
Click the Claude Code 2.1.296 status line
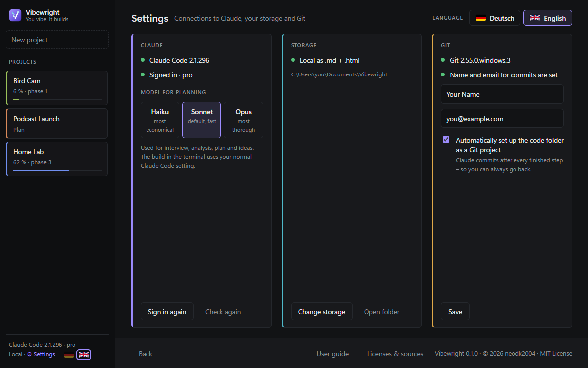[179, 60]
